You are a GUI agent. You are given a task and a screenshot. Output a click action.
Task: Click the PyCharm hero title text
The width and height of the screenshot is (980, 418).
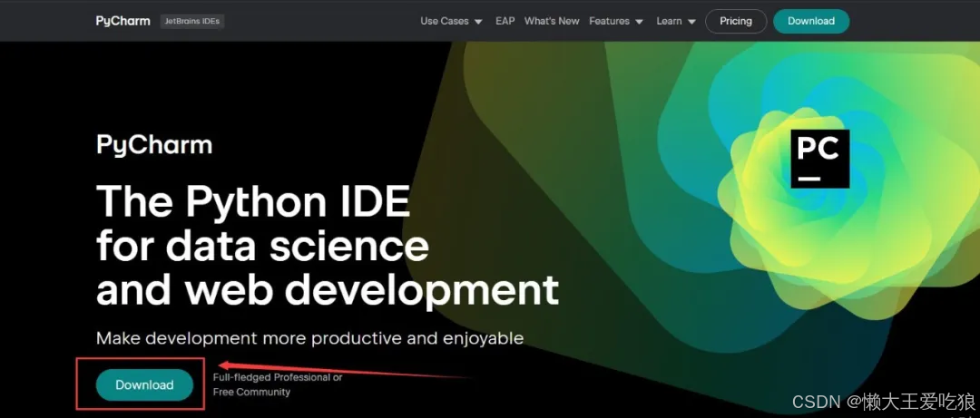coord(154,145)
